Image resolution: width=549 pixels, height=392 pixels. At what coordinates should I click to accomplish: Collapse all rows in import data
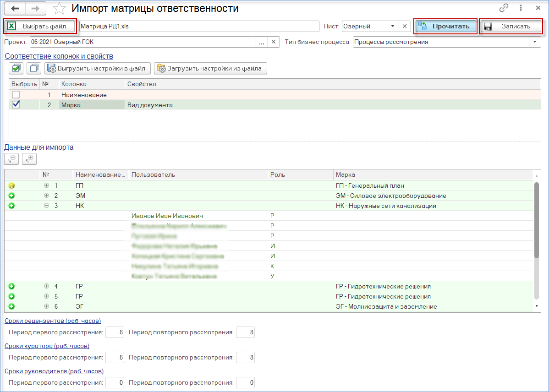click(12, 158)
